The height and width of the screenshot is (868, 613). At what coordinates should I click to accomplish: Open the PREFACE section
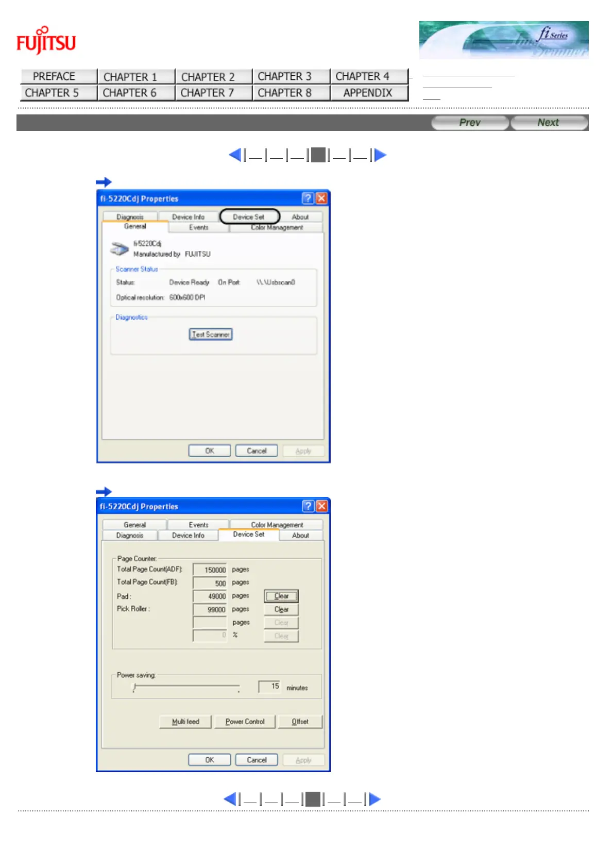click(59, 76)
